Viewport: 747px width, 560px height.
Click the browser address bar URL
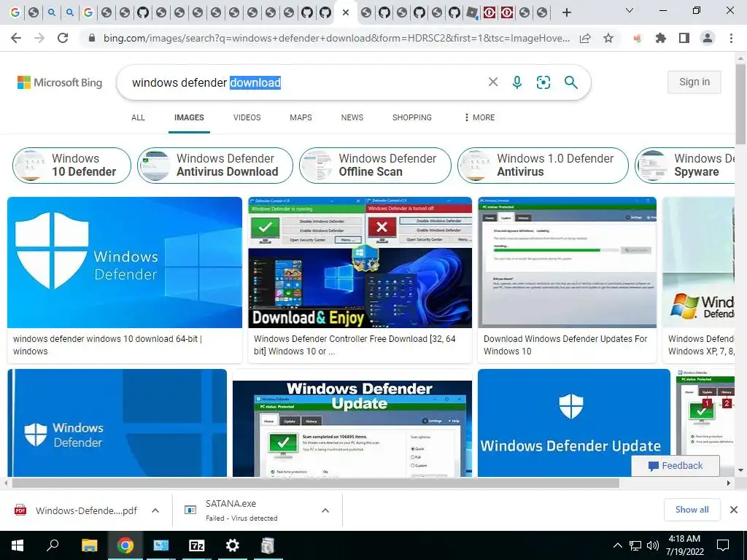[336, 38]
